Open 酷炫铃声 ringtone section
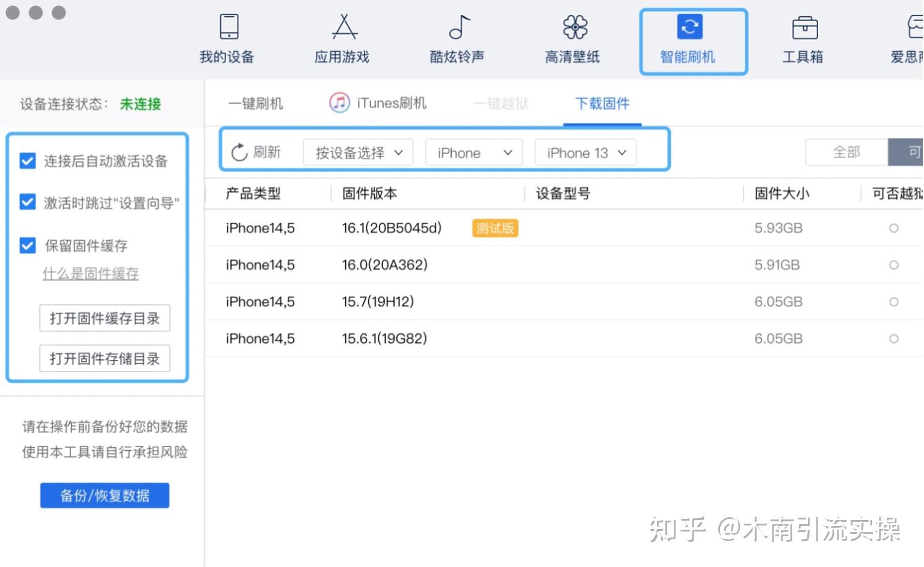The image size is (924, 567). click(457, 39)
